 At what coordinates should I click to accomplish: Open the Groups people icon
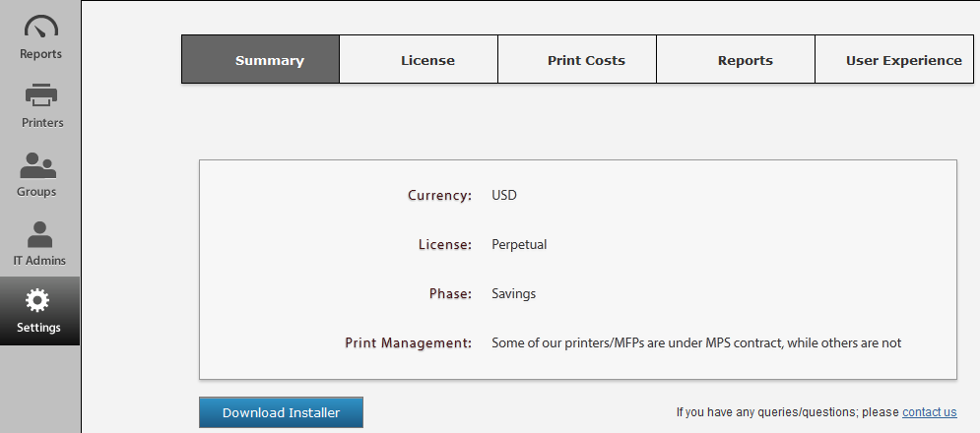coord(37,165)
